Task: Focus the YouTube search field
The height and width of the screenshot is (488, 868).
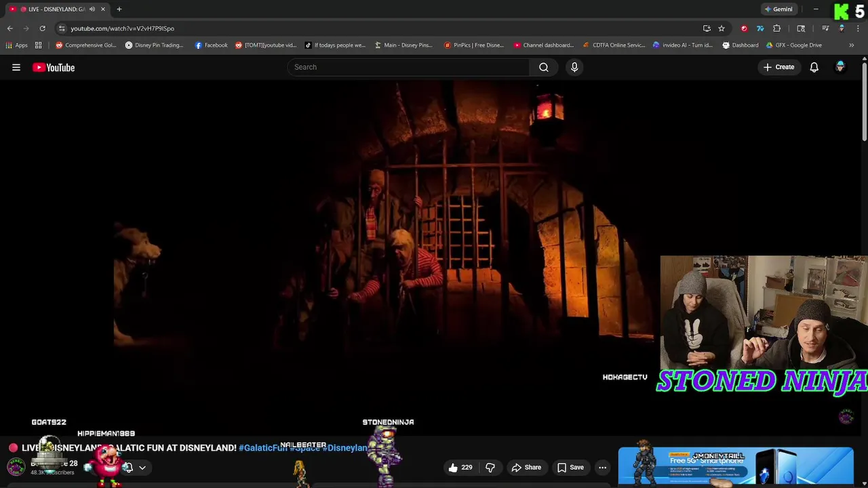Action: click(408, 67)
